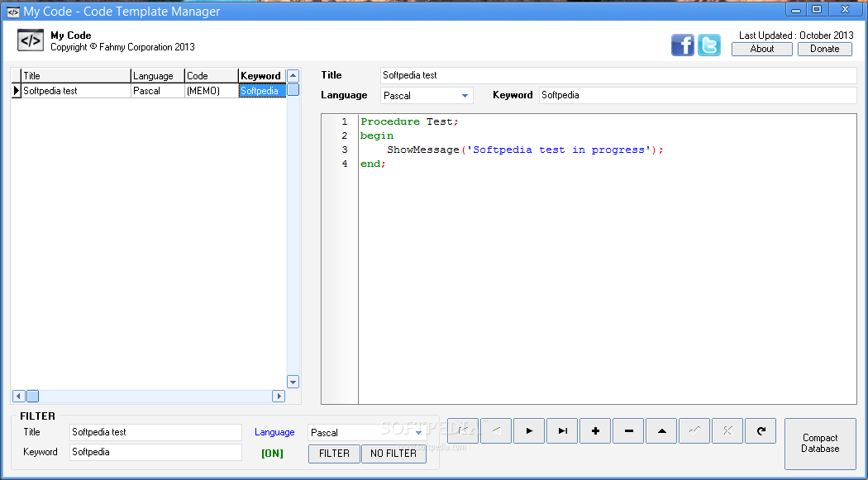This screenshot has width=868, height=480.
Task: Edit current record with triangle button
Action: [x=661, y=430]
